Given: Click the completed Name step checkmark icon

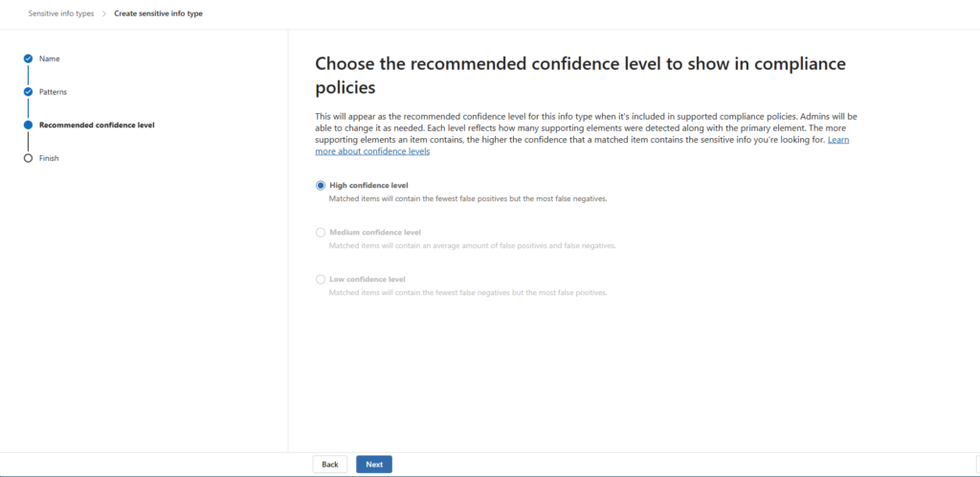Looking at the screenshot, I should [x=28, y=59].
